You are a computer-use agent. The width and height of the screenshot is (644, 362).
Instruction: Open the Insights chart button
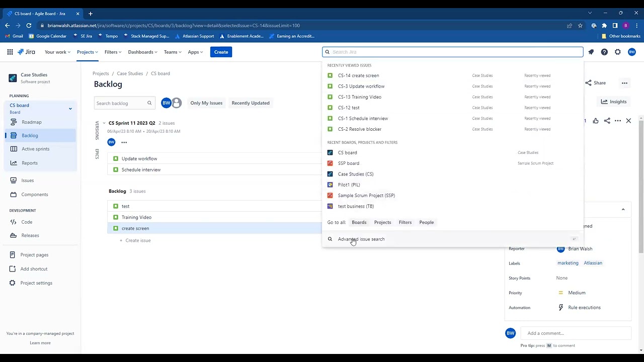click(614, 102)
